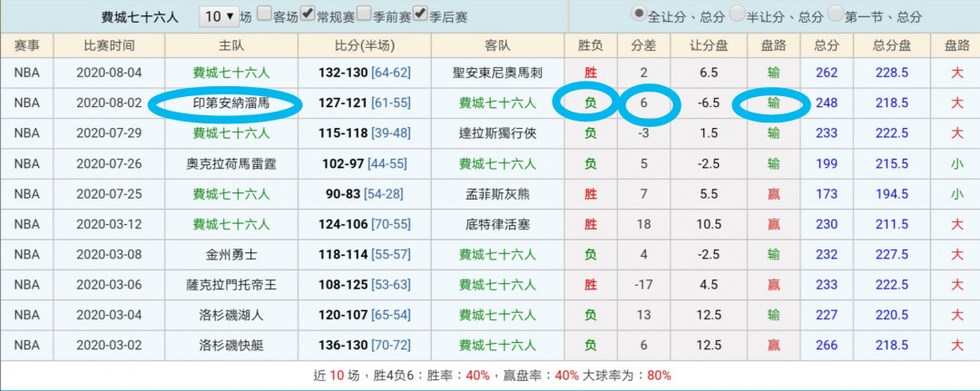The height and width of the screenshot is (391, 980).
Task: Click the 主队 column header
Action: [x=231, y=45]
